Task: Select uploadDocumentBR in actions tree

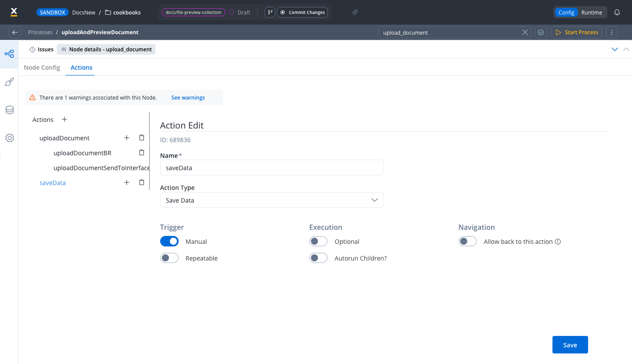Action: click(83, 153)
